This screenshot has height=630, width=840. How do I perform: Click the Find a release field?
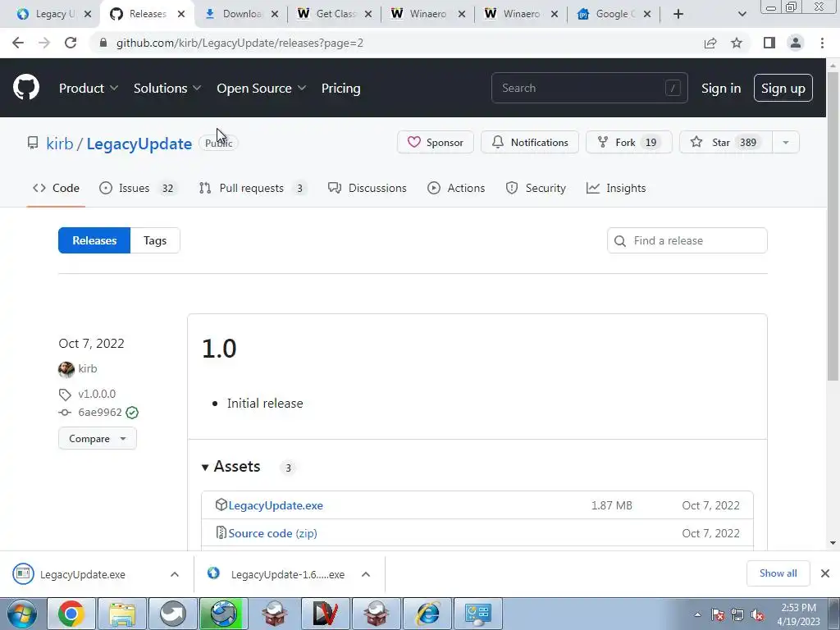coord(687,240)
